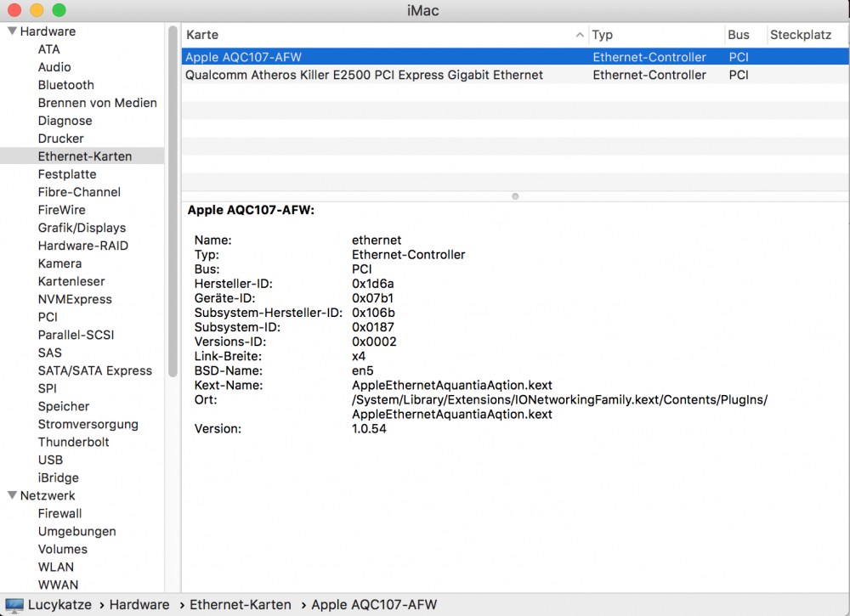Screen dimensions: 850x616
Task: Click the Version value 1.0.54
Action: point(369,429)
